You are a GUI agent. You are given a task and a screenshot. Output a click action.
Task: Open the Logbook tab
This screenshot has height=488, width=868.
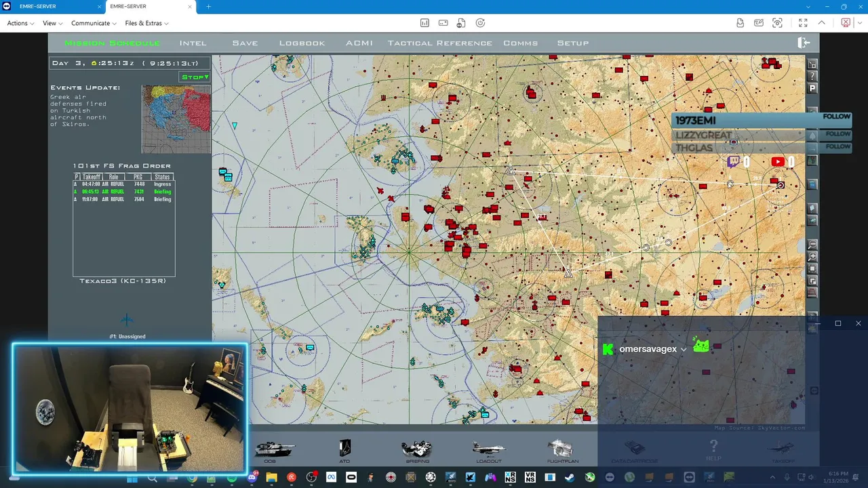click(x=302, y=43)
